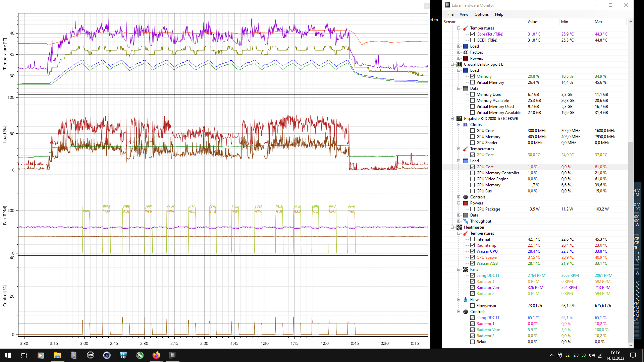This screenshot has width=644, height=362.
Task: Click the Gigabyte RTX 2080 Ti GPU icon
Action: [459, 119]
